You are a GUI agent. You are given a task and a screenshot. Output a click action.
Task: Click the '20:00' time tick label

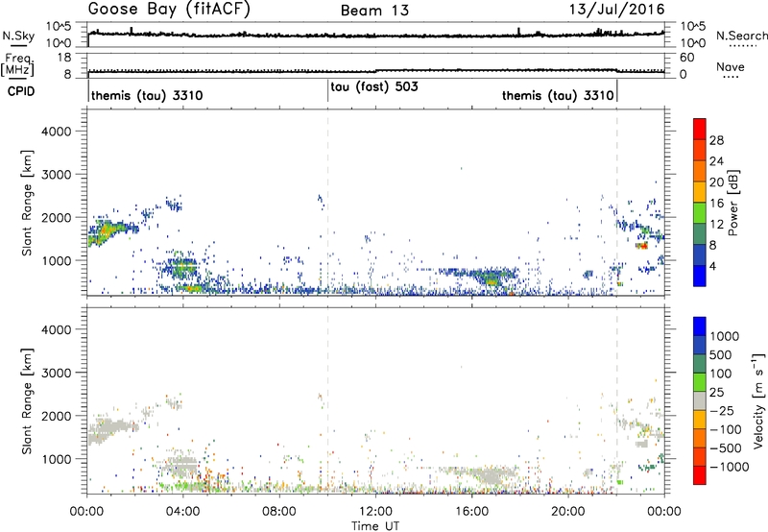(568, 512)
